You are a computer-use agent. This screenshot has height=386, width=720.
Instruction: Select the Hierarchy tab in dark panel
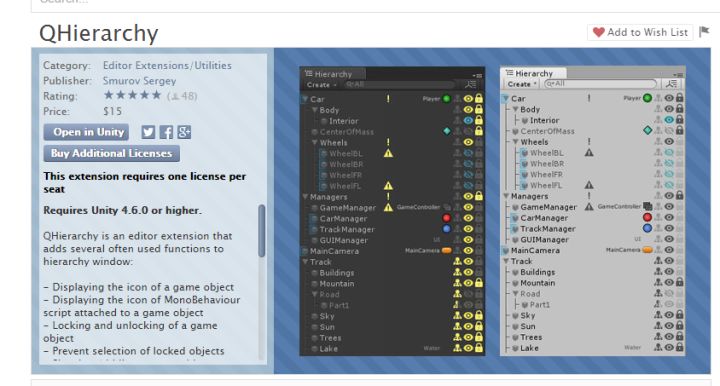[332, 74]
